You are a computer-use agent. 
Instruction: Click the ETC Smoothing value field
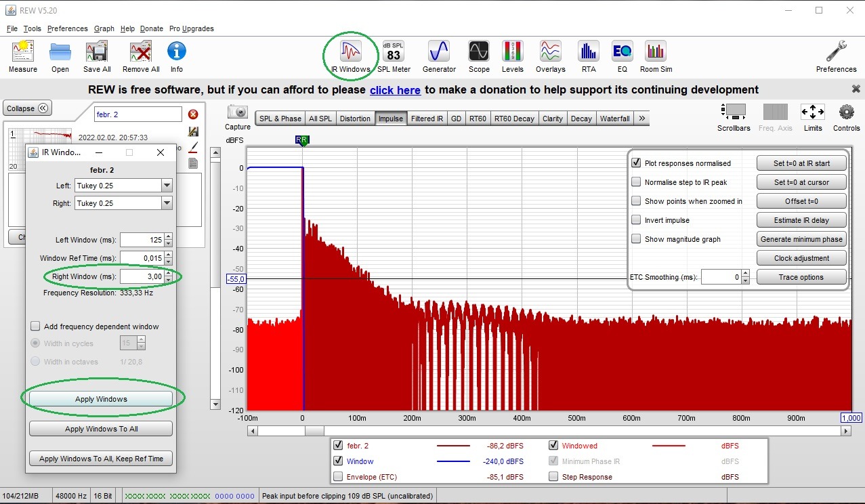[721, 277]
